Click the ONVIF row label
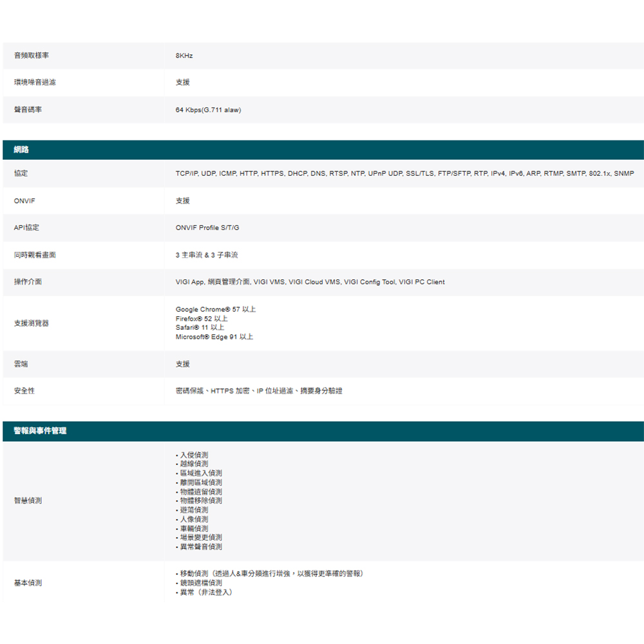 pos(24,201)
